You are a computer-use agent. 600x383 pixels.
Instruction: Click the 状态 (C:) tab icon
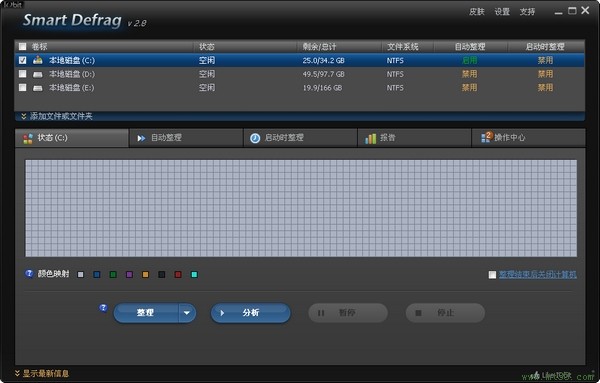point(28,138)
